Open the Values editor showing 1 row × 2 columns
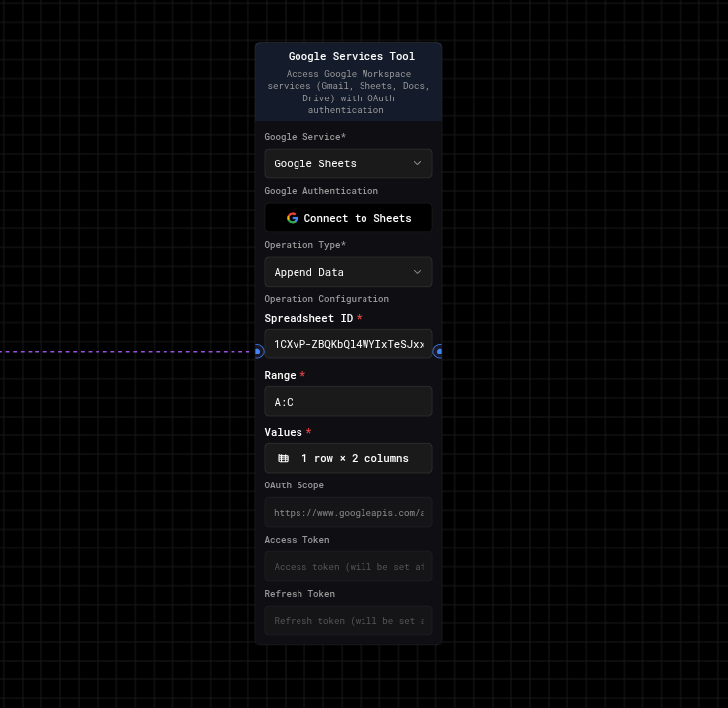728x708 pixels. (348, 459)
